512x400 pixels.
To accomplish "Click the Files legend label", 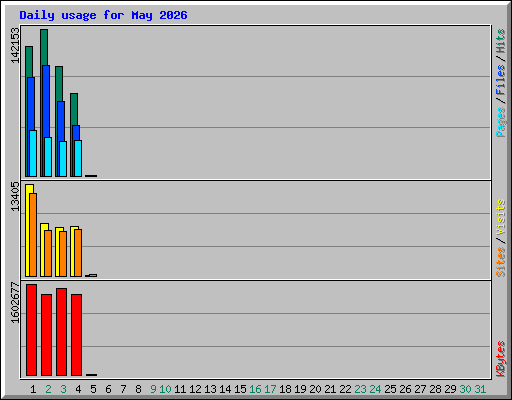I will pos(500,79).
